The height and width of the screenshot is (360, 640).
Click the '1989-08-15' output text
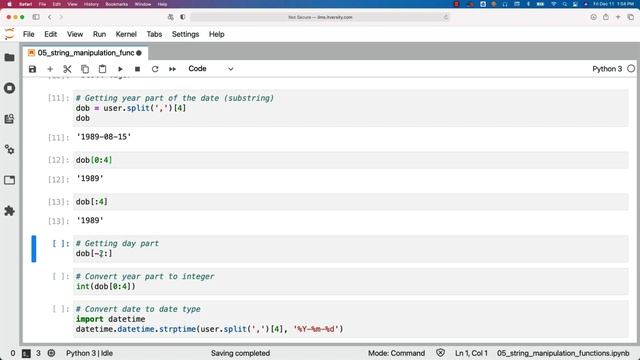click(x=104, y=137)
